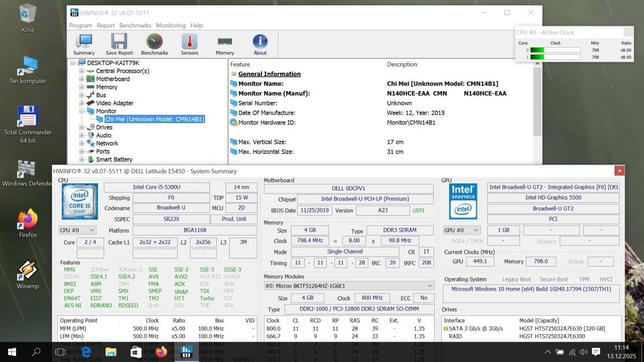This screenshot has height=362, width=644.
Task: Switch to Firefox on the taskbar
Action: click(x=162, y=352)
